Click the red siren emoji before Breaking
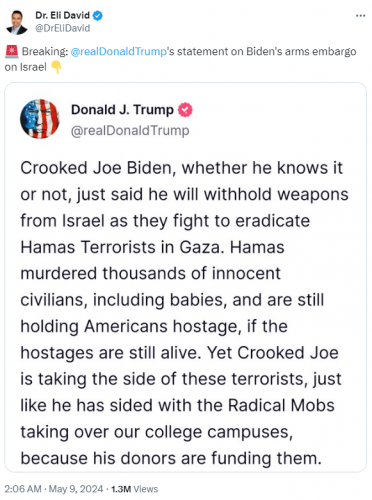This screenshot has height=500, width=372. [x=12, y=52]
